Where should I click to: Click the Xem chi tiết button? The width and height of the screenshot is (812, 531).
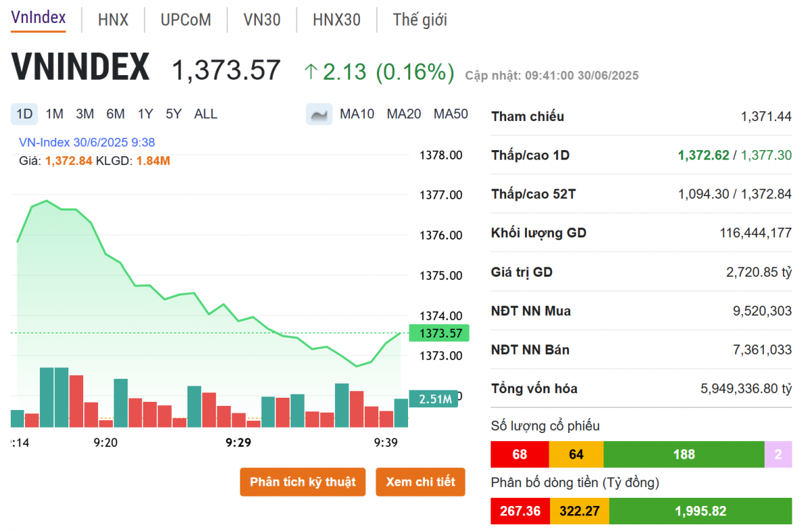coord(420,482)
